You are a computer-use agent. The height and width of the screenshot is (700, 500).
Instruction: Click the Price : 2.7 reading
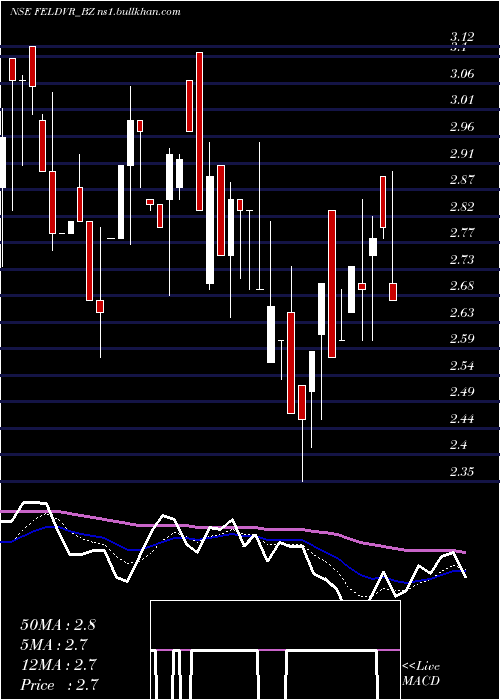click(x=59, y=685)
